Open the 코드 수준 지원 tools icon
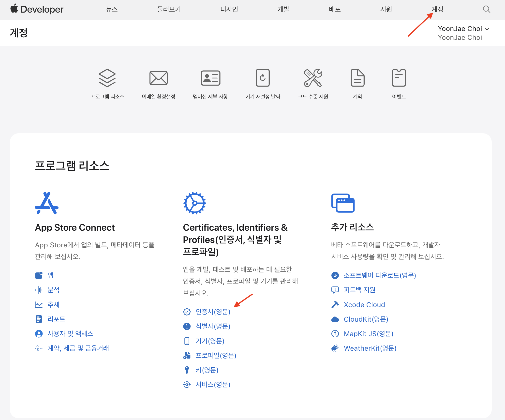 313,78
